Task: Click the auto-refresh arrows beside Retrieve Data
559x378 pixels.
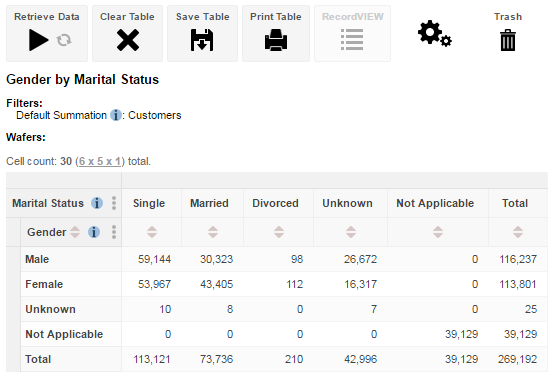Action: [x=64, y=40]
